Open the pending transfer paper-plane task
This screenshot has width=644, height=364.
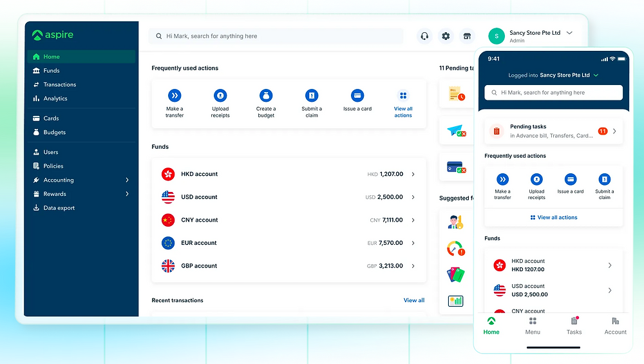pyautogui.click(x=457, y=131)
